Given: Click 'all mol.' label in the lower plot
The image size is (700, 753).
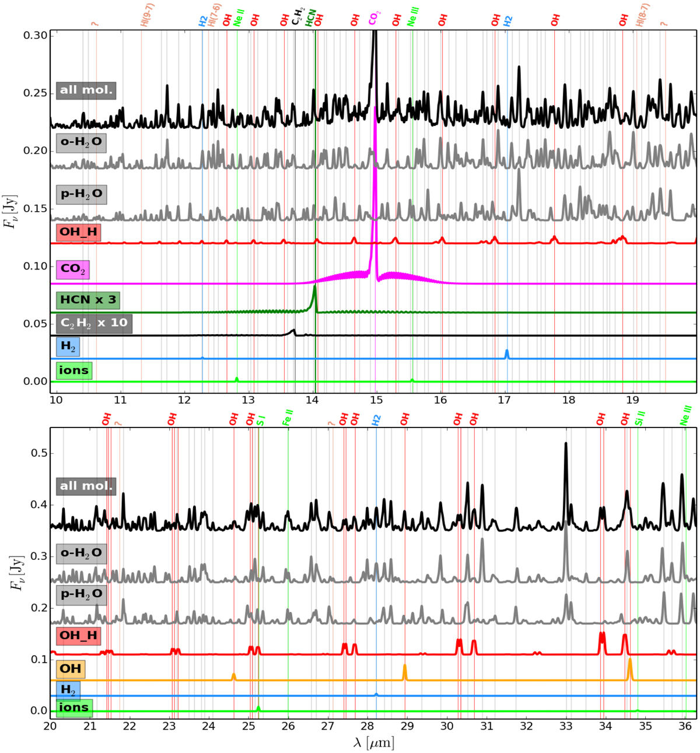Looking at the screenshot, I should coord(86,486).
